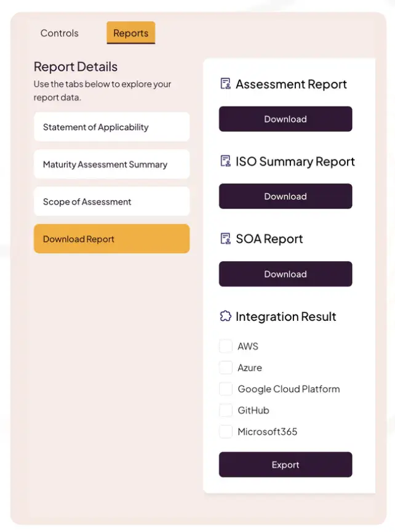This screenshot has height=532, width=395.
Task: Download the SOA Report
Action: (x=285, y=274)
